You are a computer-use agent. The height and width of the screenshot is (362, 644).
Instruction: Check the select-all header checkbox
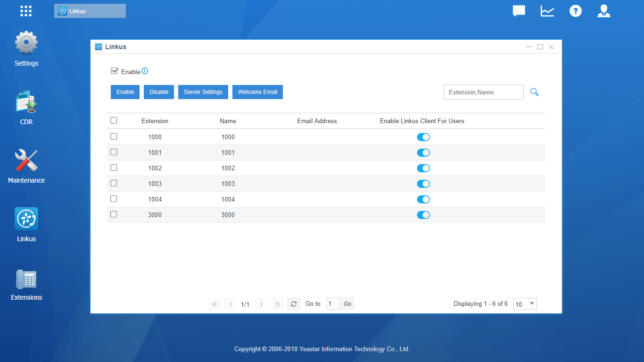point(114,120)
